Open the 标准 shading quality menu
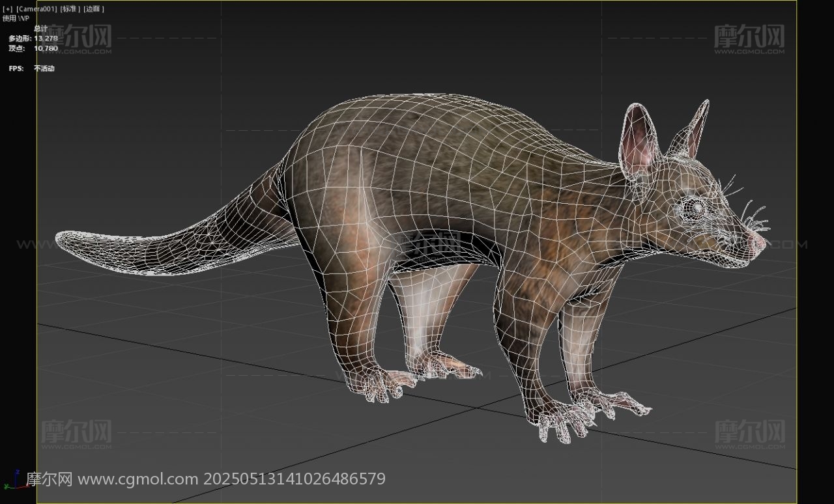 [x=70, y=9]
